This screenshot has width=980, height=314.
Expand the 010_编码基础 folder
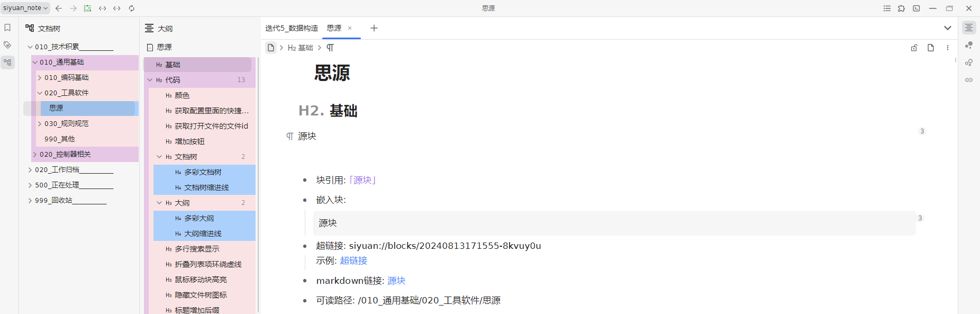click(40, 77)
